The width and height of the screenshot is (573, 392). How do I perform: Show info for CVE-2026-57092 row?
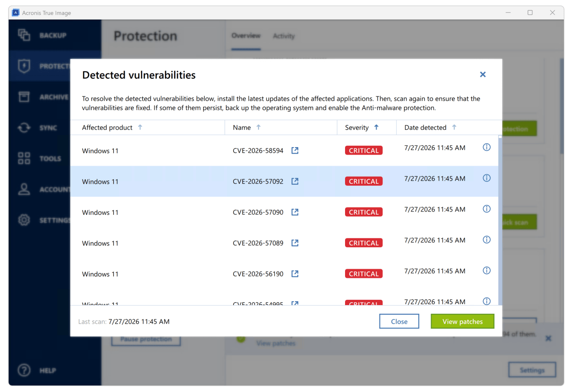click(487, 178)
